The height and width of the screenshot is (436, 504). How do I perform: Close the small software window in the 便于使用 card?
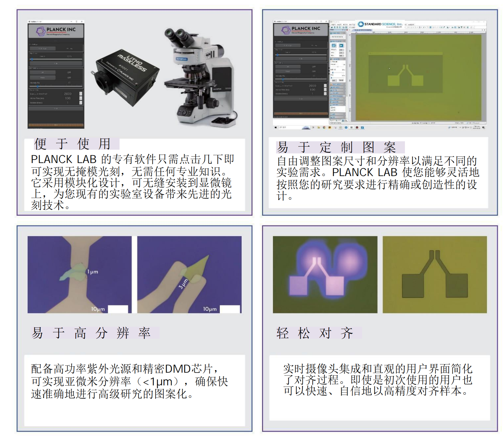point(82,22)
